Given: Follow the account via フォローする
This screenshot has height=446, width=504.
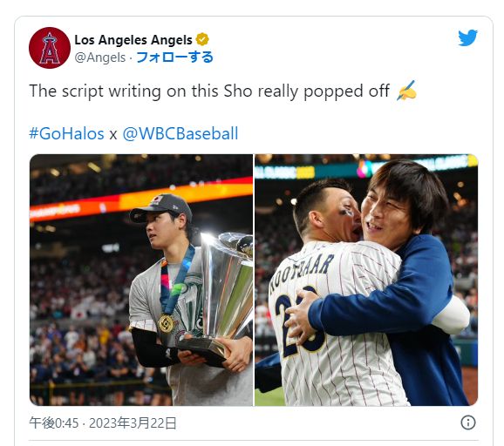Looking at the screenshot, I should point(175,57).
